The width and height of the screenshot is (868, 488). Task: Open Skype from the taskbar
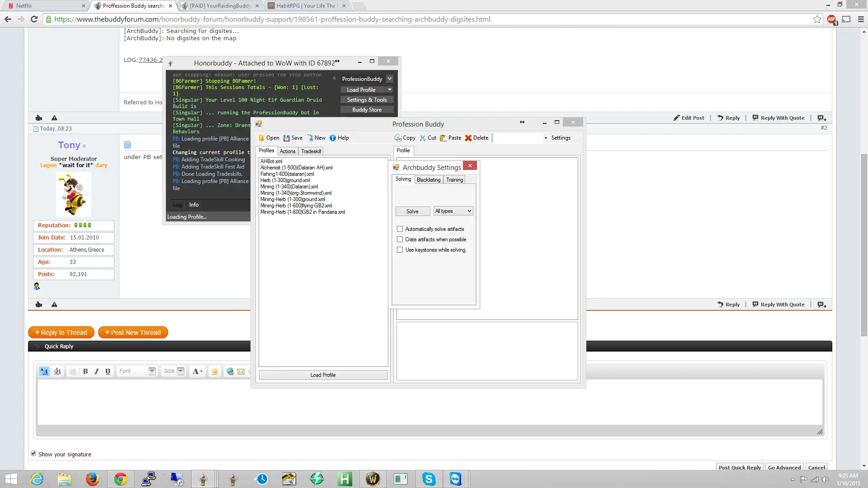pos(429,479)
